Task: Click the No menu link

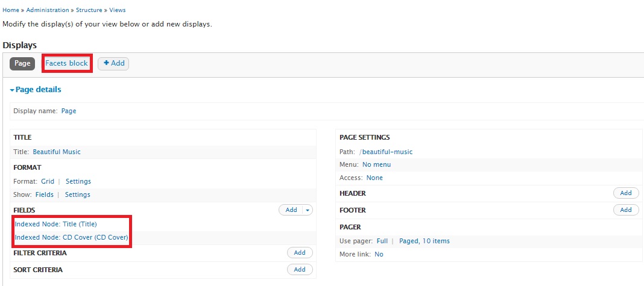Action: click(377, 164)
